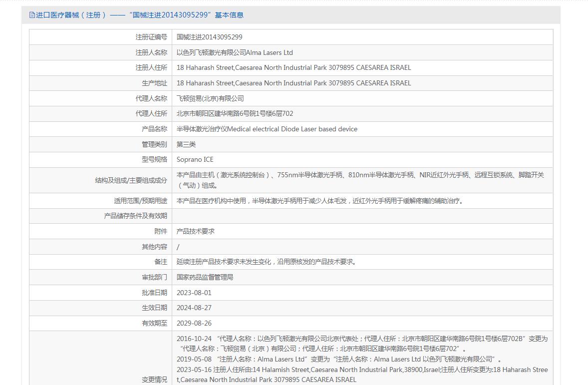Image resolution: width=588 pixels, height=385 pixels.
Task: Select the agent address 北京市朝阳区建华南路6号院1号楼6层702
Action: 235,113
